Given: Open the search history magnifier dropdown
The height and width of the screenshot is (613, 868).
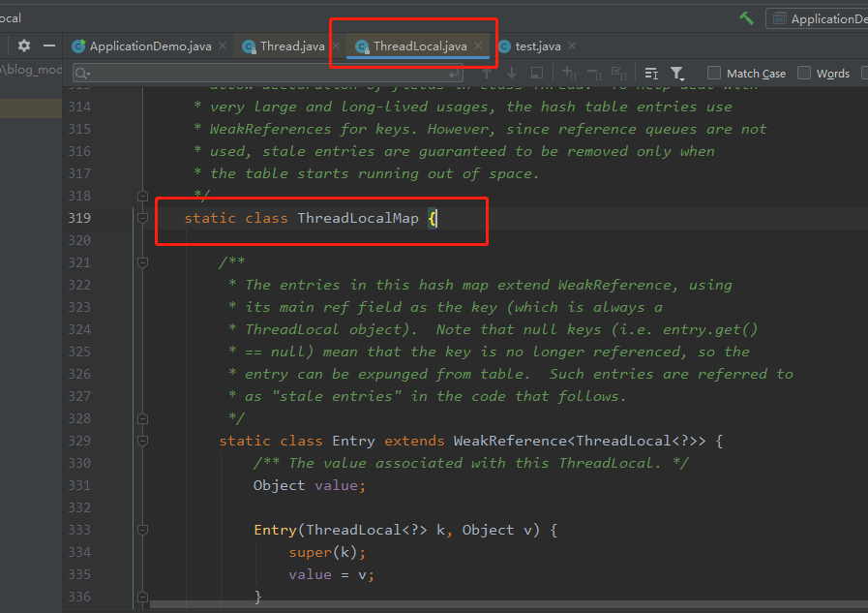Looking at the screenshot, I should point(83,74).
